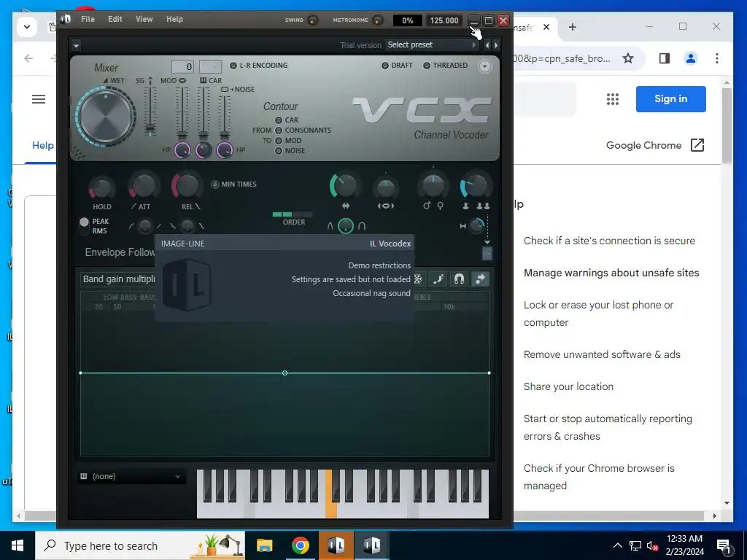Click the band shape knob between curve icons

point(346,226)
